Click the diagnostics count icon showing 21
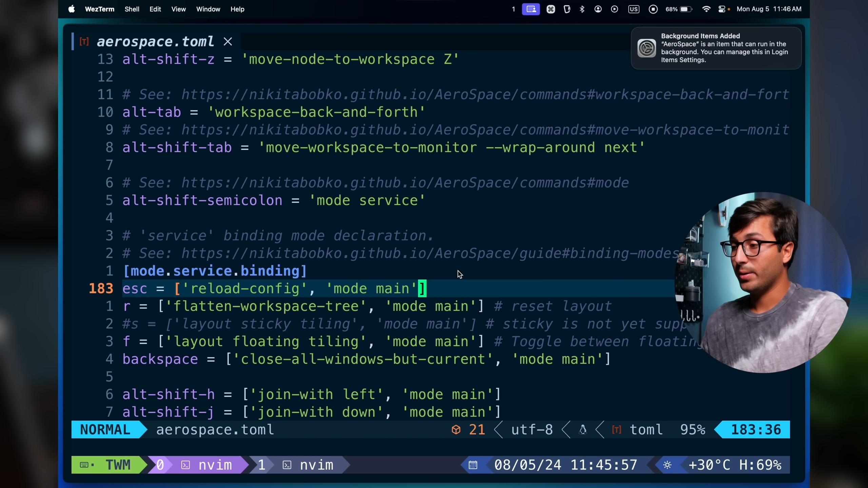This screenshot has height=488, width=868. pyautogui.click(x=456, y=430)
